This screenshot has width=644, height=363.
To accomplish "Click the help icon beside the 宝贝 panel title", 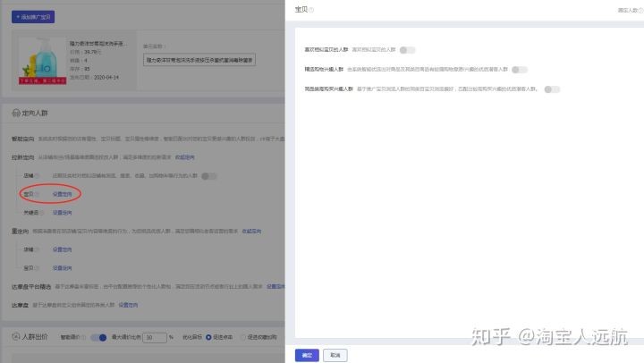I will point(311,10).
